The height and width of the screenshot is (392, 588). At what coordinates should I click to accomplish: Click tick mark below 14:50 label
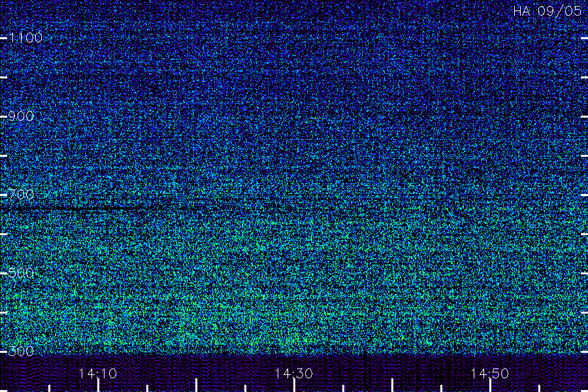pyautogui.click(x=490, y=385)
